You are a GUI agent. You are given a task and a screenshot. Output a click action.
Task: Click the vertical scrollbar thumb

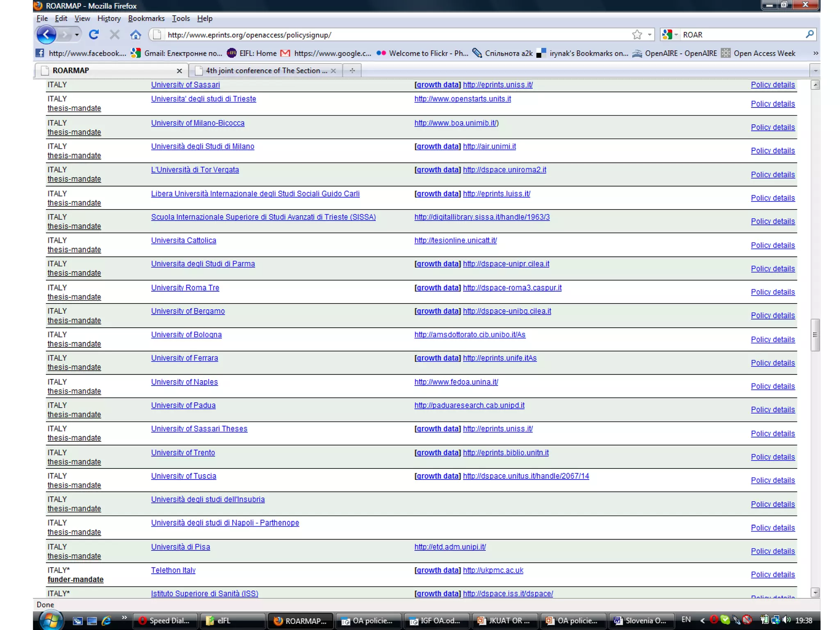815,335
